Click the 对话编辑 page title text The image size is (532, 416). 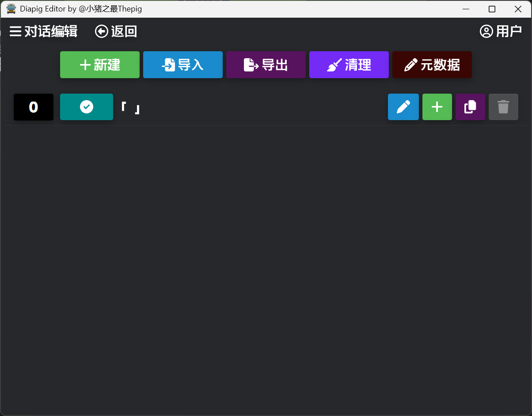51,31
